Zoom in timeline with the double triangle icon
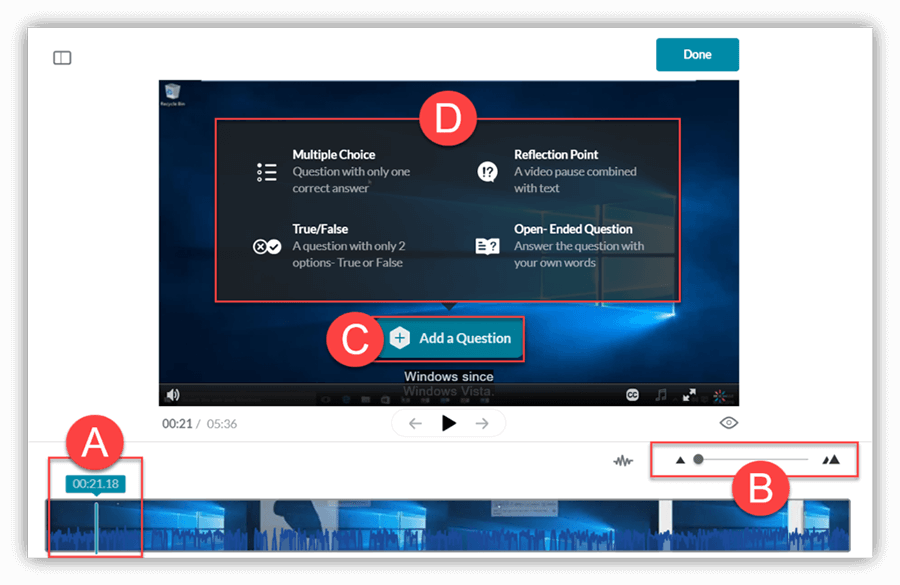The width and height of the screenshot is (900, 585). point(831,460)
